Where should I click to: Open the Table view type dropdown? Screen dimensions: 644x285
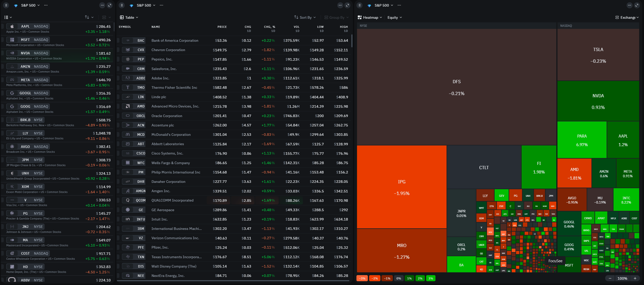coord(129,17)
